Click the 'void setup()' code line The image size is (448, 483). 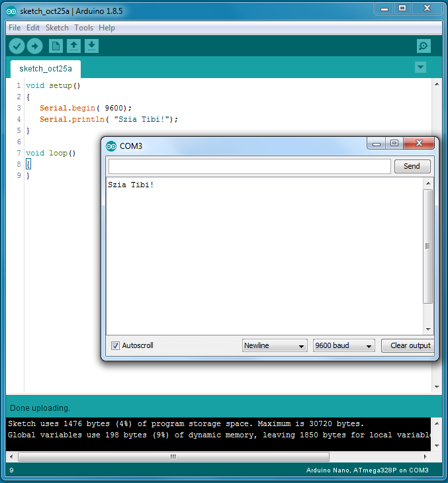point(53,85)
